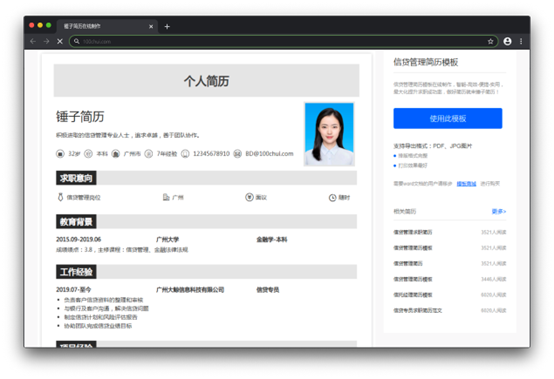Click the 12345678910 phone number
Screen dimensions: 554x379
(211, 154)
